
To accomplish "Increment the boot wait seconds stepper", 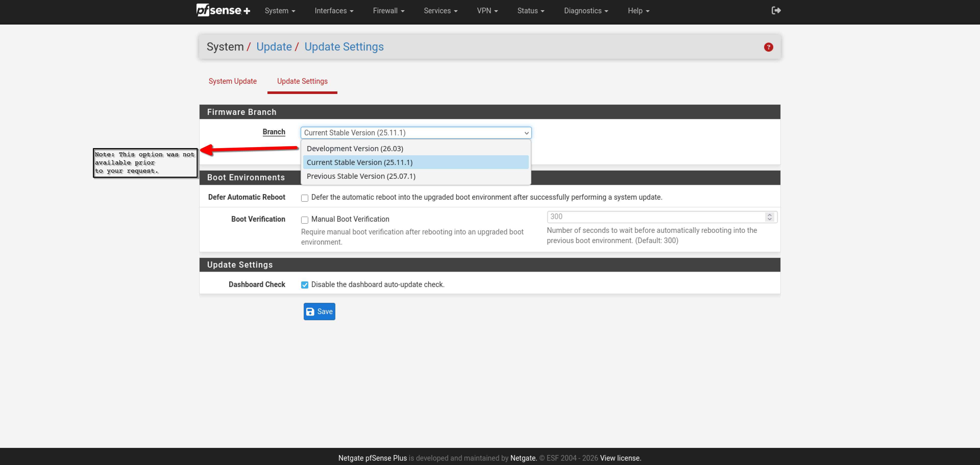I will (x=770, y=214).
